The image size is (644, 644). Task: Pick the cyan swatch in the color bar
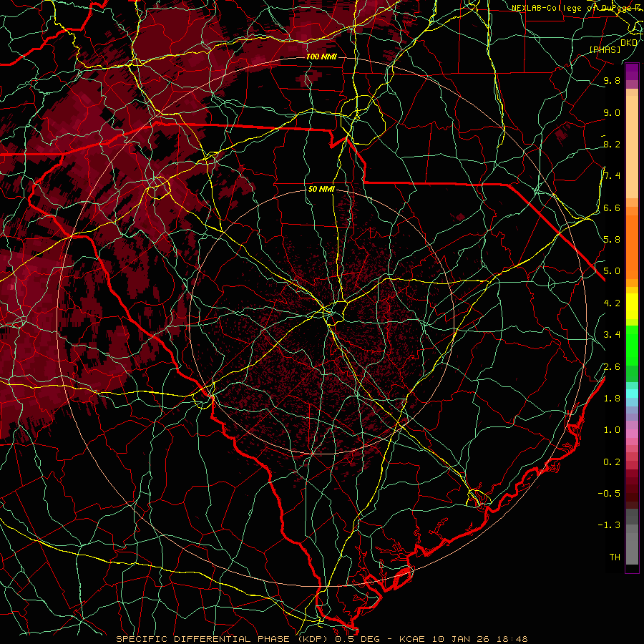pyautogui.click(x=632, y=394)
